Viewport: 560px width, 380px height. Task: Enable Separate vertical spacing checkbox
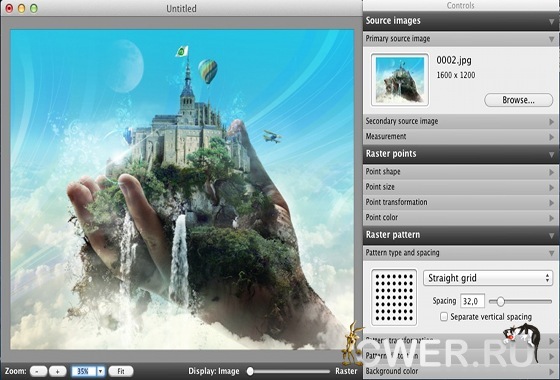click(x=444, y=316)
